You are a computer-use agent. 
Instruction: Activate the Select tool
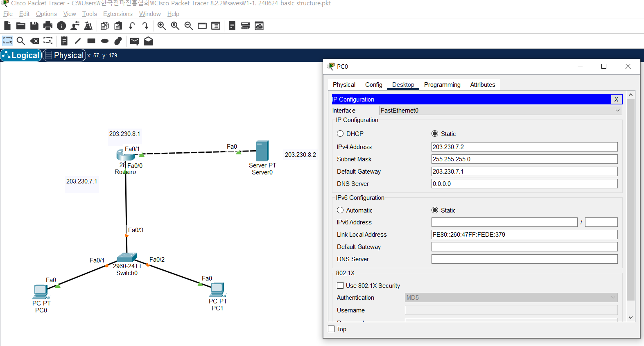pyautogui.click(x=7, y=41)
